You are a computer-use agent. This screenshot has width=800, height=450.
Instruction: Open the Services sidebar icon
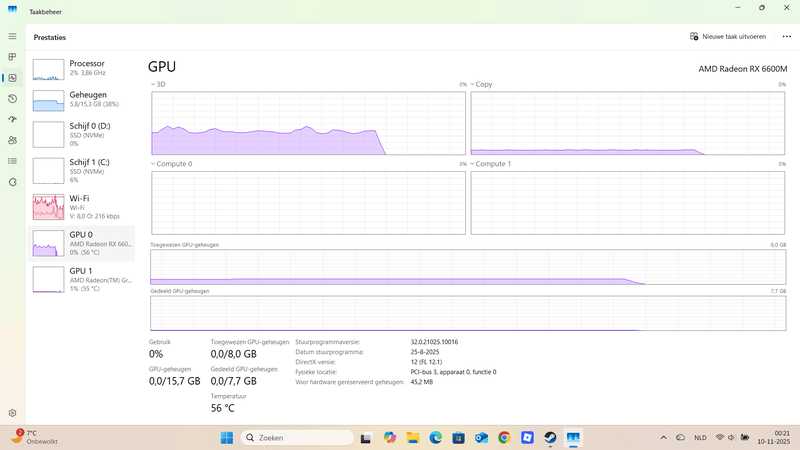(x=13, y=182)
